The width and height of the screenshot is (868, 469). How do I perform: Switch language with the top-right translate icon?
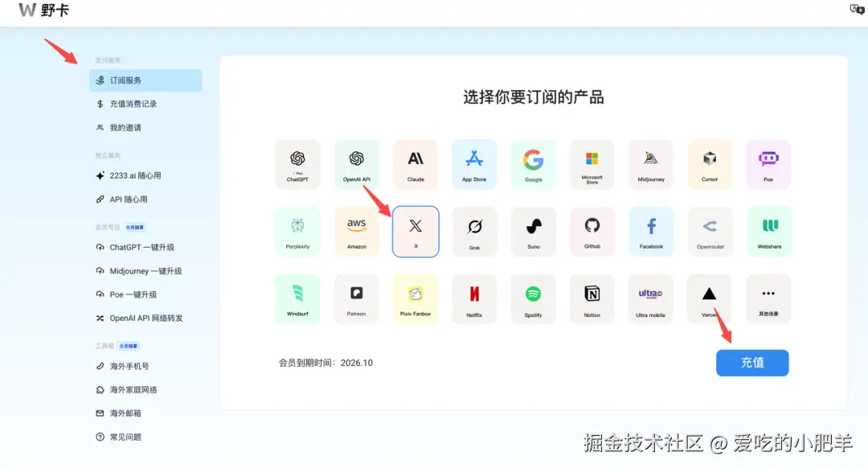[x=857, y=9]
